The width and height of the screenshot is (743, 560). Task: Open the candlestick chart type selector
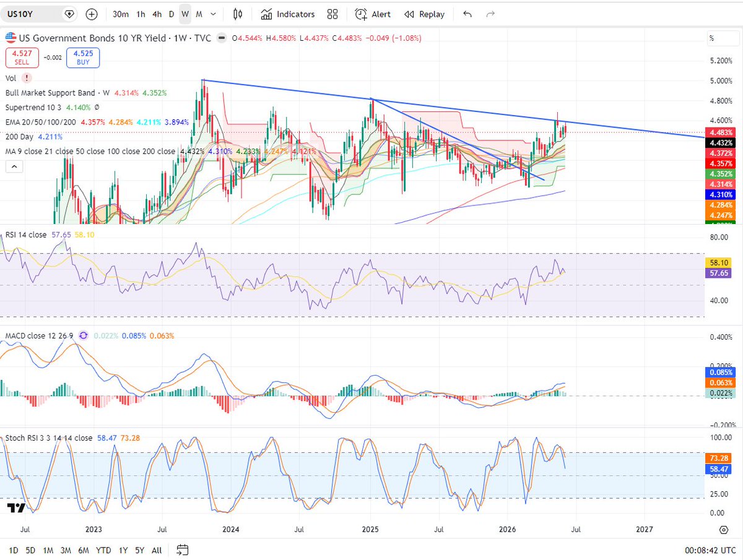click(x=238, y=14)
